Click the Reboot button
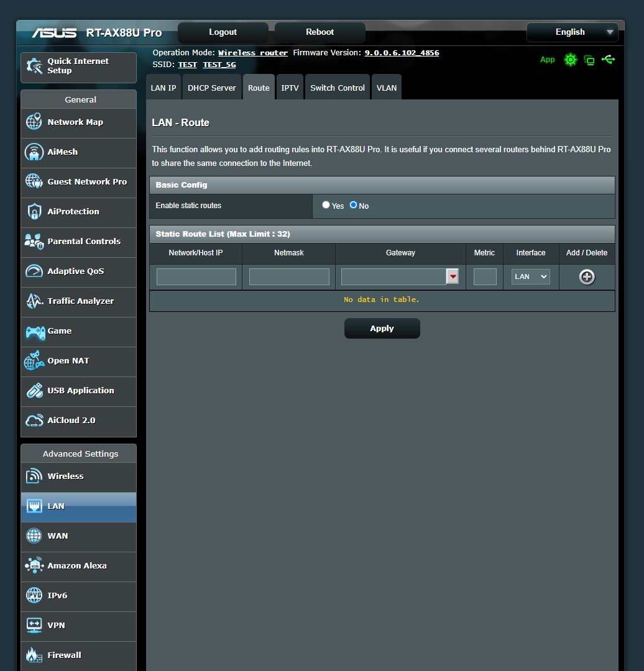 click(320, 32)
